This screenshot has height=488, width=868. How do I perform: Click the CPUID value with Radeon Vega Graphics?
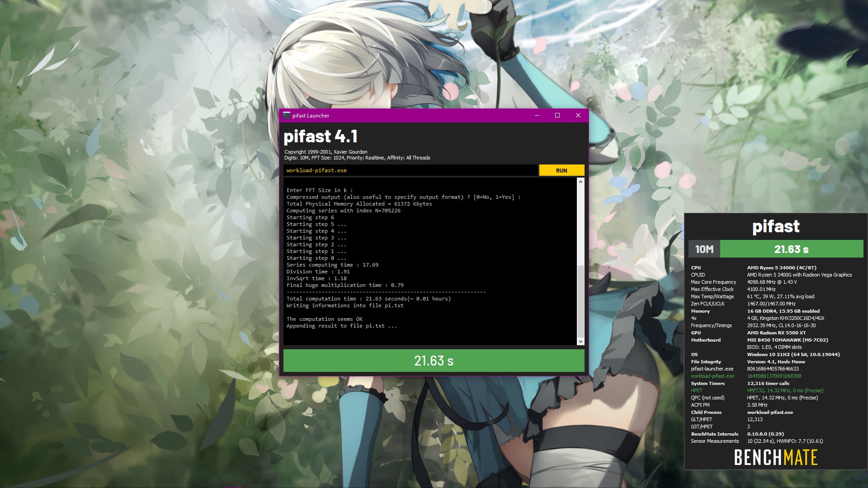(x=799, y=275)
